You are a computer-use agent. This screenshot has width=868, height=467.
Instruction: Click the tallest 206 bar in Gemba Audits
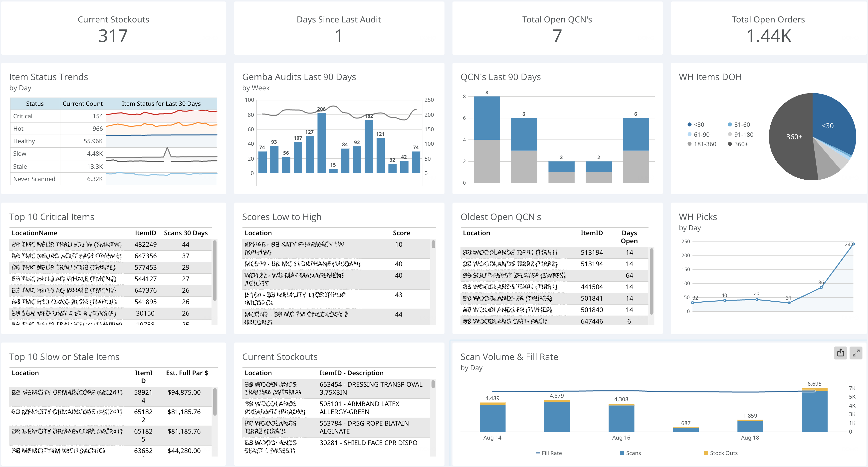(321, 143)
